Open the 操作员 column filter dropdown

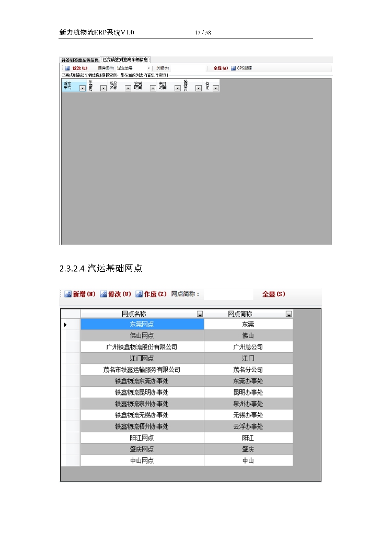tap(198, 88)
